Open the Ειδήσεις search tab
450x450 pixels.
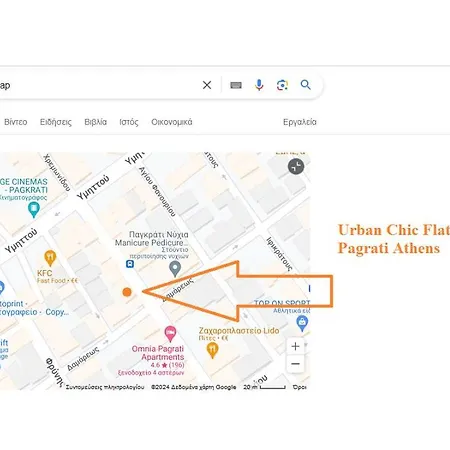pyautogui.click(x=56, y=122)
